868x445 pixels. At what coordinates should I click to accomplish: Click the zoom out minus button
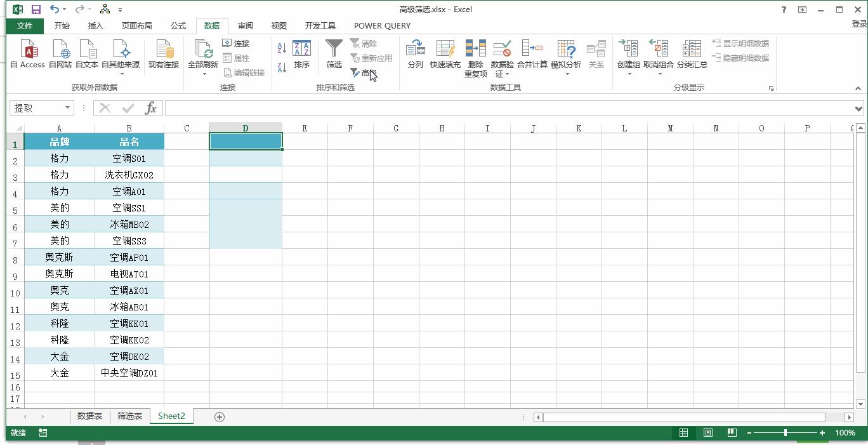(749, 433)
